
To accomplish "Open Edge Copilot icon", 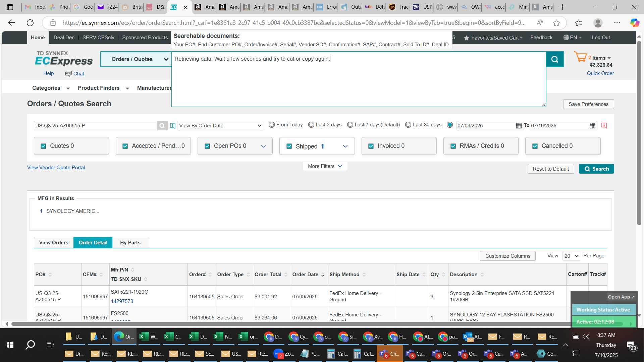I will 634,23.
